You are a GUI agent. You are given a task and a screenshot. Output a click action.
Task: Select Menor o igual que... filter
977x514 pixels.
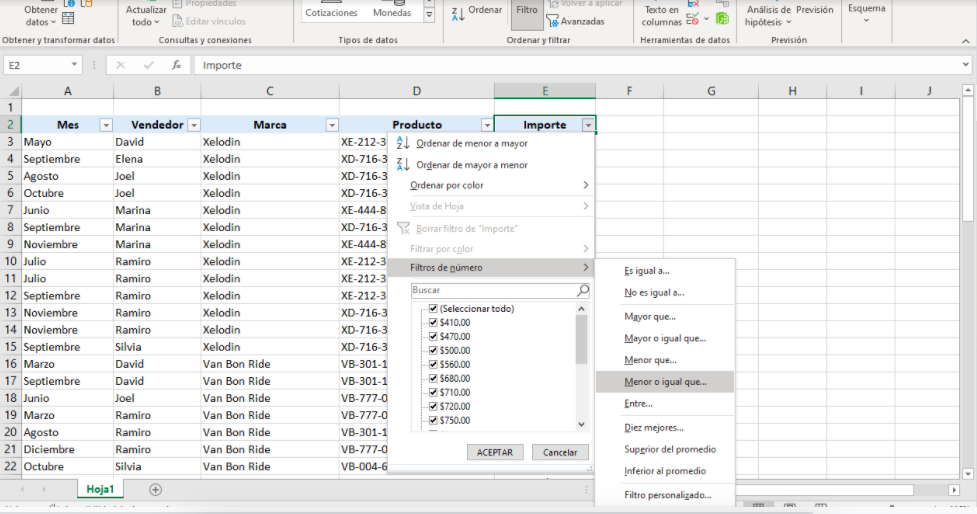pyautogui.click(x=665, y=382)
